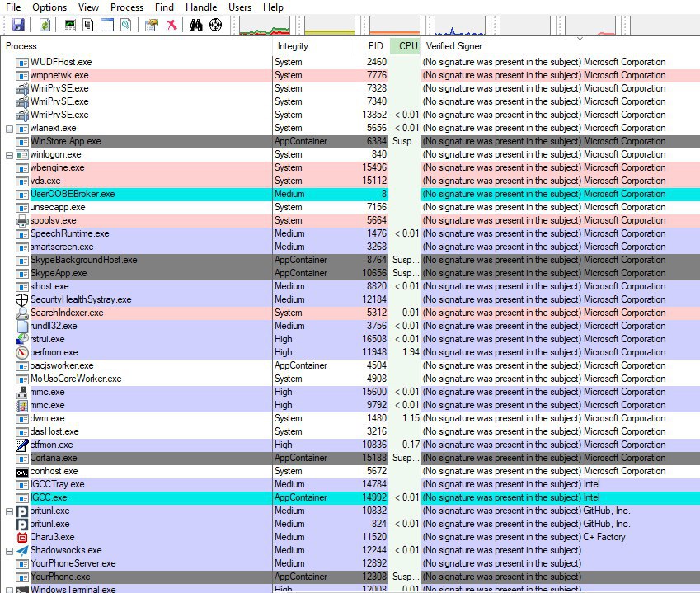Click the WmiPrvSE.exe icon for PID 7328
Screen dimensions: 700x593
click(22, 89)
